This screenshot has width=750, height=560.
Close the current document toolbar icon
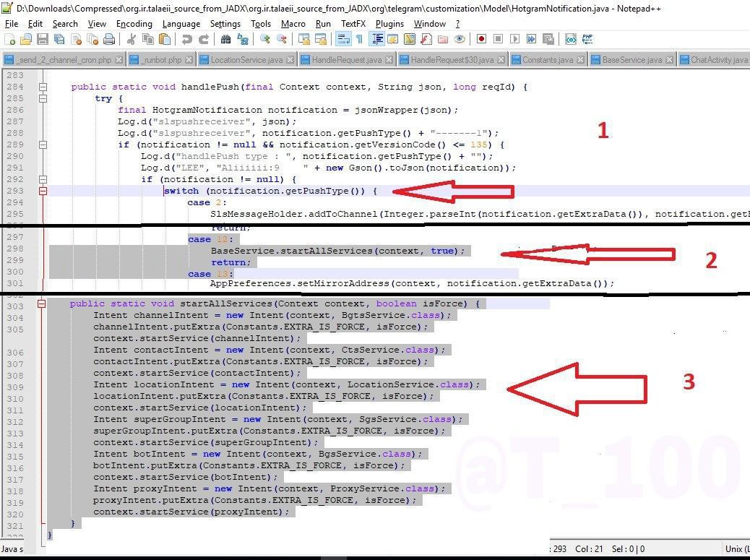(x=76, y=39)
